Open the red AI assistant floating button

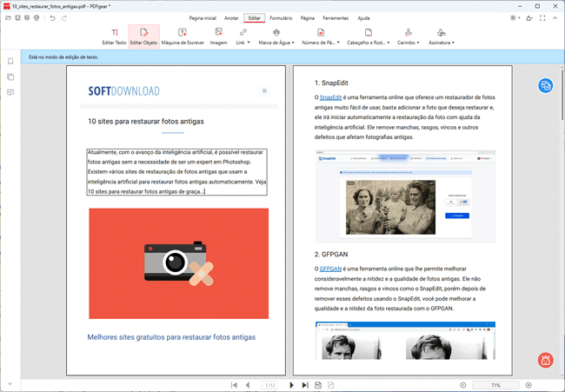(546, 360)
